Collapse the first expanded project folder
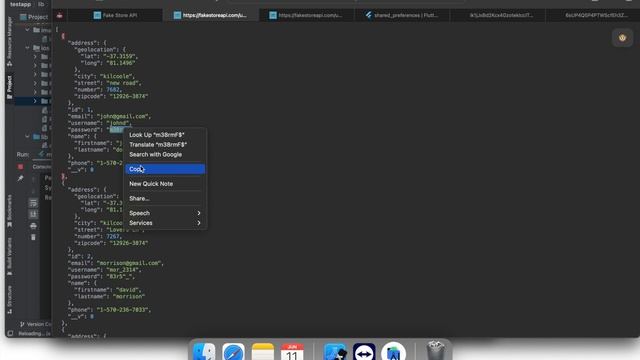Screen dimensions: 640x360 tap(27, 30)
